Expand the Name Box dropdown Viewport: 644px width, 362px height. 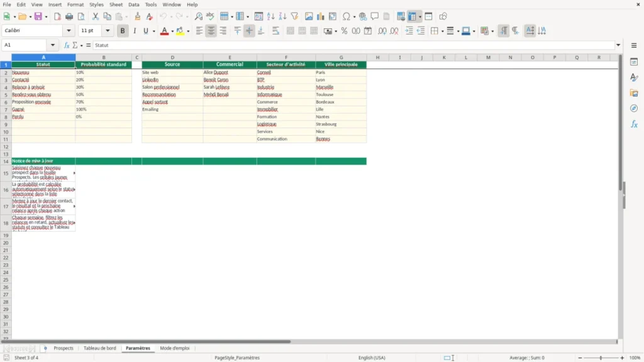click(53, 45)
